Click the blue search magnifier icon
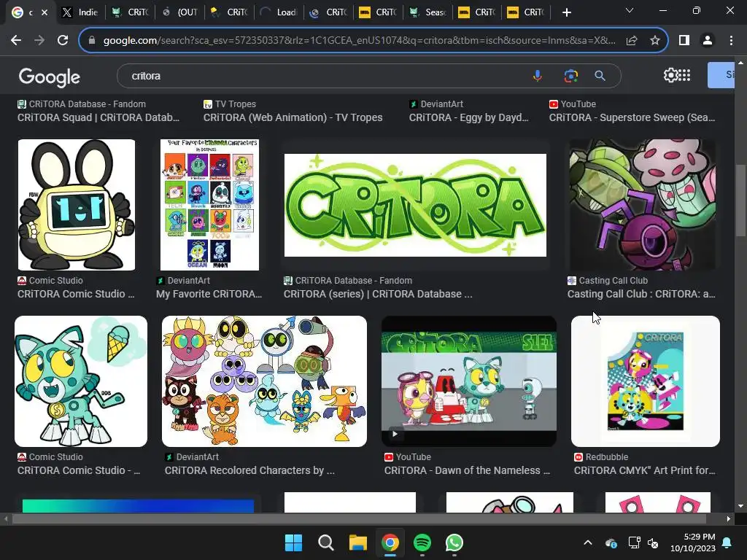Screen dimensions: 747x560 pyautogui.click(x=600, y=76)
